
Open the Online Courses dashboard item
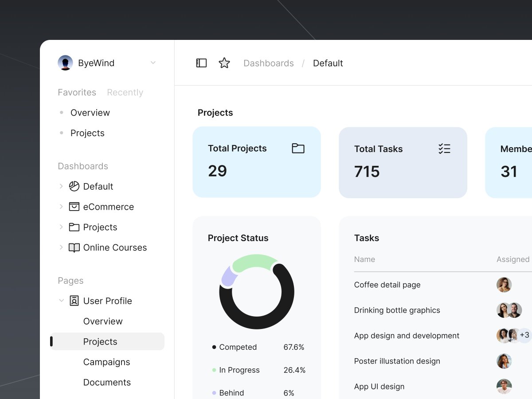point(115,247)
